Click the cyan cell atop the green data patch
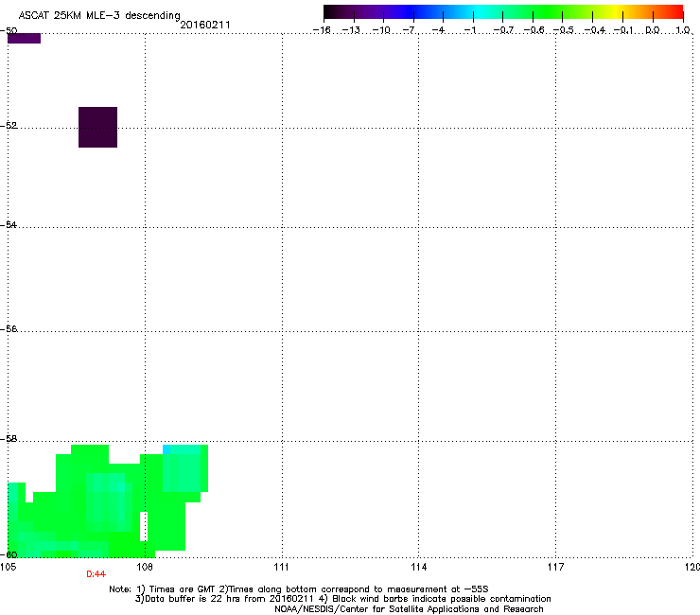The image size is (700, 615). [166, 449]
